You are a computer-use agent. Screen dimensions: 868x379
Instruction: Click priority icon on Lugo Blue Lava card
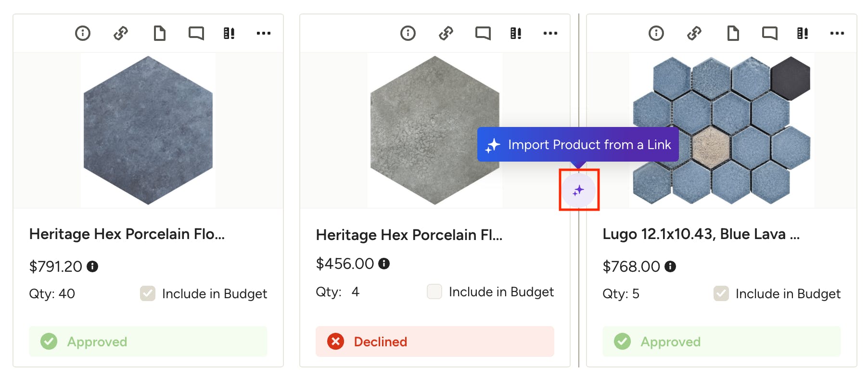pyautogui.click(x=802, y=33)
